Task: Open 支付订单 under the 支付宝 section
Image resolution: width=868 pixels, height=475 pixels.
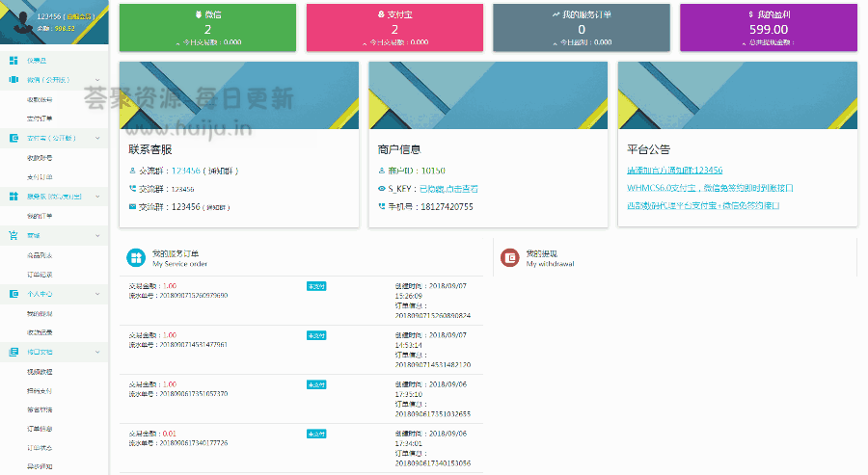Action: (x=40, y=177)
